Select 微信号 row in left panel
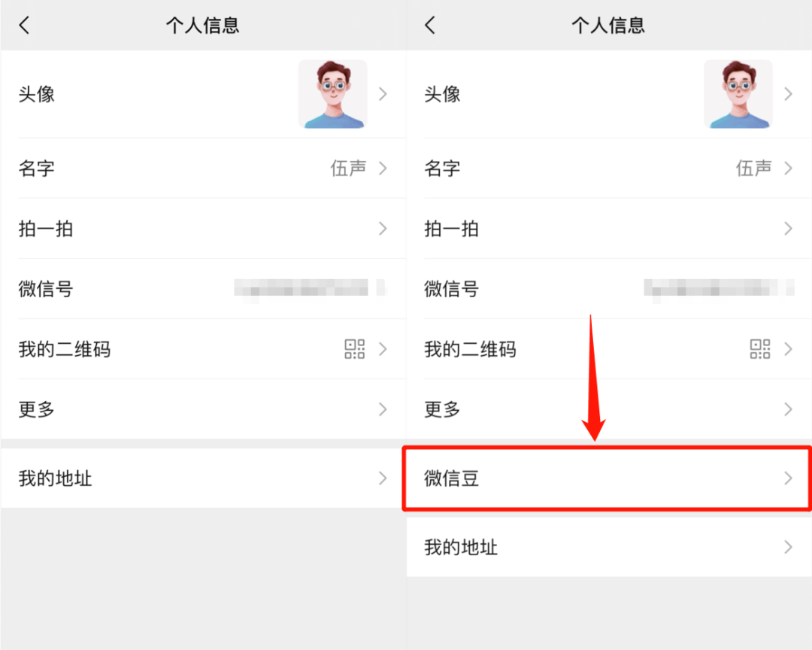This screenshot has height=650, width=812. coord(204,289)
